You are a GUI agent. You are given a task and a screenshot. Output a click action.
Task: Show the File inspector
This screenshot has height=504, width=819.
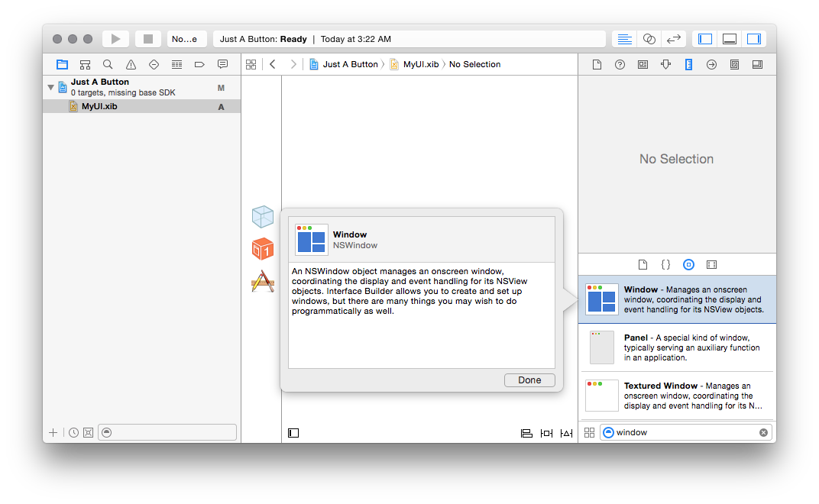pos(597,64)
